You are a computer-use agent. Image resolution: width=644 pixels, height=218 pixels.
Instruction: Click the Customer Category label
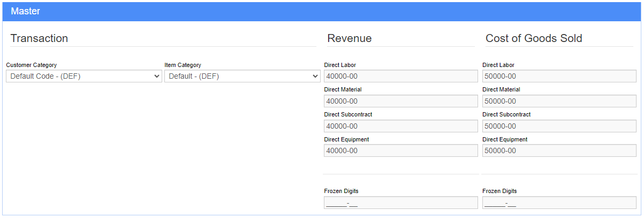[x=31, y=65]
